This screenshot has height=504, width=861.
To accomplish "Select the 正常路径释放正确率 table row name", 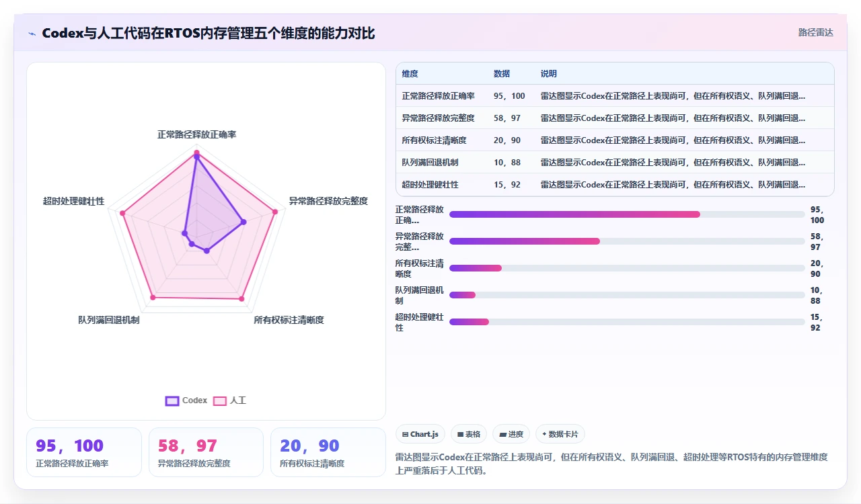I will (x=438, y=96).
